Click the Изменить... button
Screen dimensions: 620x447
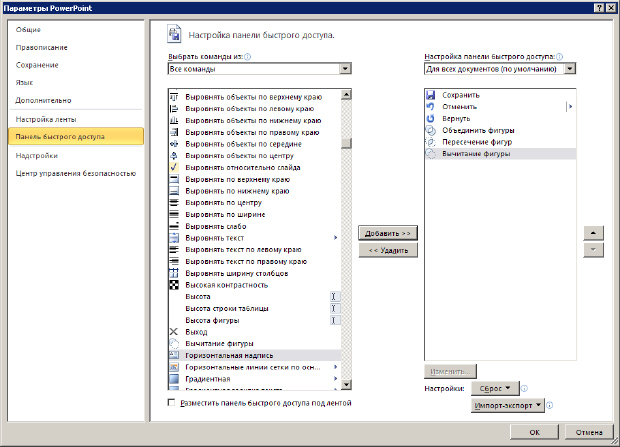(450, 371)
